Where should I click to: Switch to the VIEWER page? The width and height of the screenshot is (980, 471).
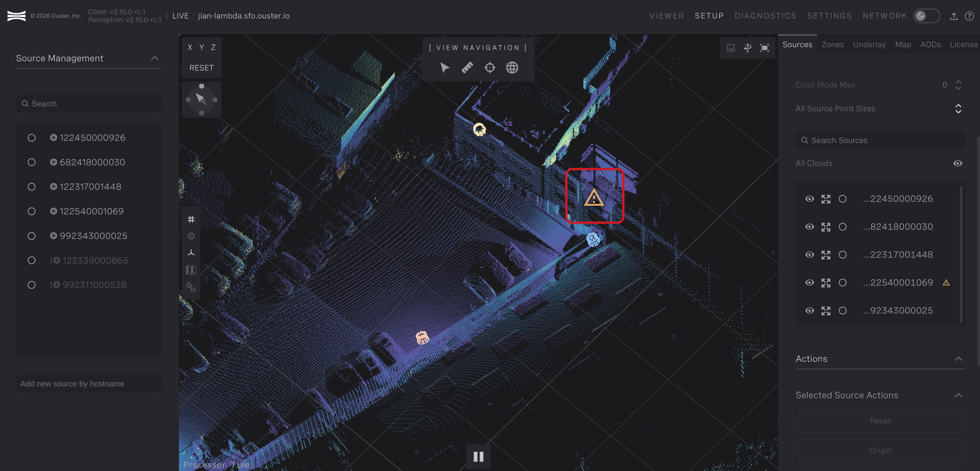(x=666, y=16)
